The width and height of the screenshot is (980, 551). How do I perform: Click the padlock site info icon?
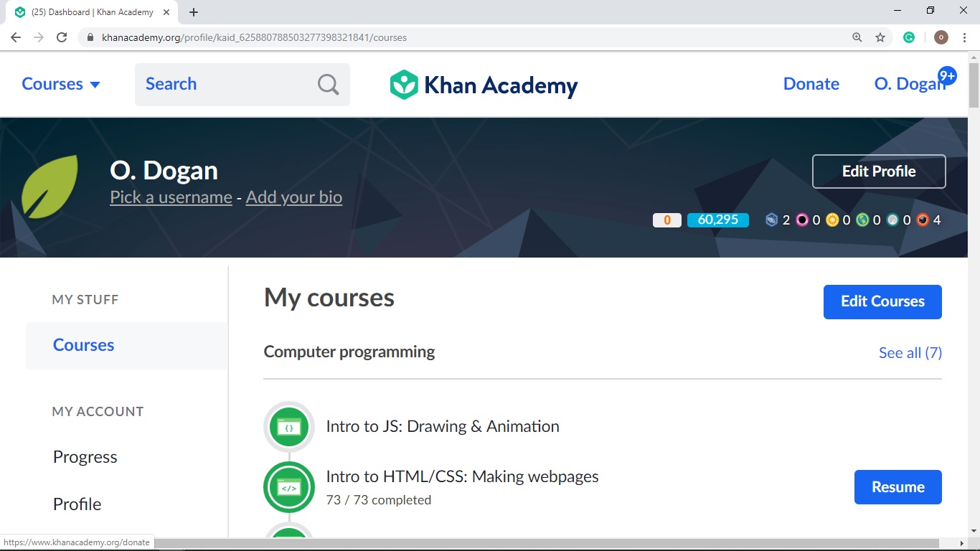click(90, 37)
